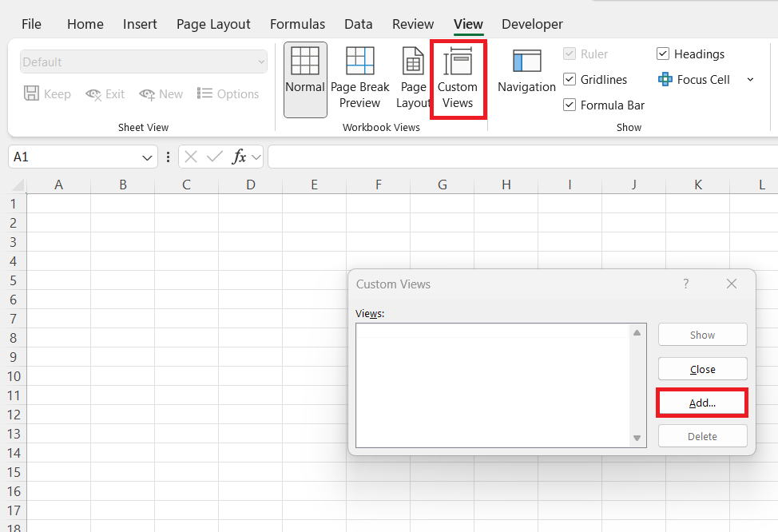Open the Data tab
The height and width of the screenshot is (532, 778).
358,24
